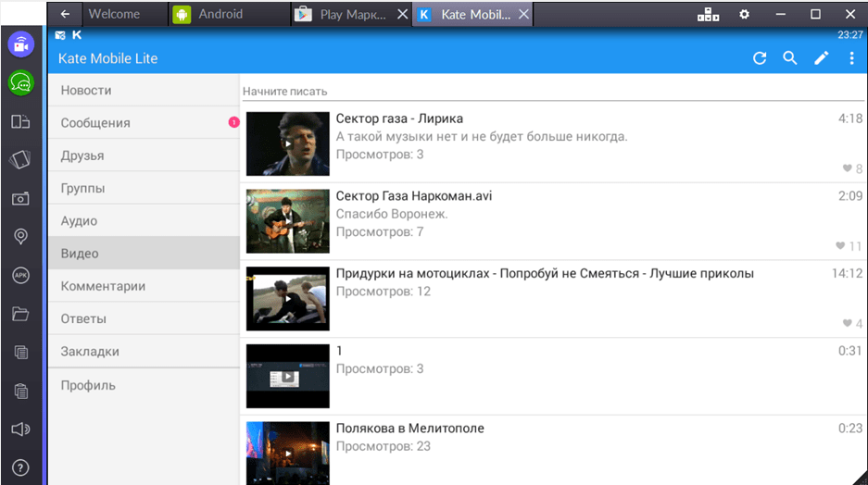Select Аудио in the side menu
The height and width of the screenshot is (485, 868).
(x=79, y=221)
